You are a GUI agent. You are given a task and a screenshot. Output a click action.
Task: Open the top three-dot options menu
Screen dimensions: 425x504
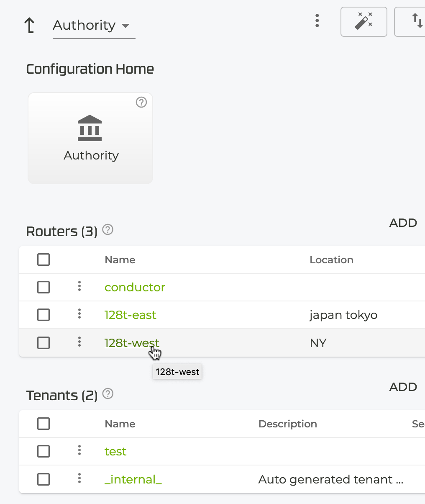click(x=317, y=21)
